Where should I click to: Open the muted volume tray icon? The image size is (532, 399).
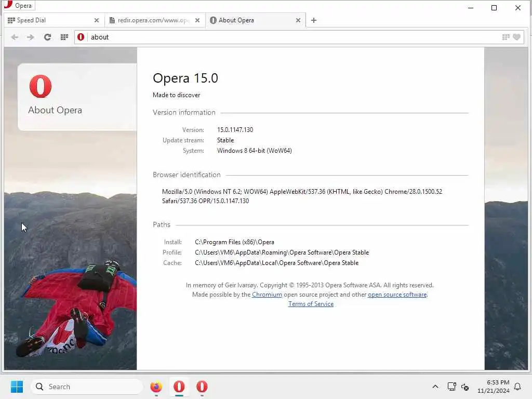tap(465, 387)
